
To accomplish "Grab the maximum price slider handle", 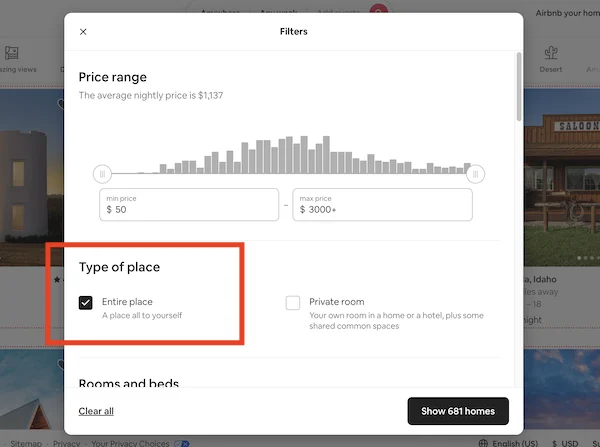I will coord(475,174).
